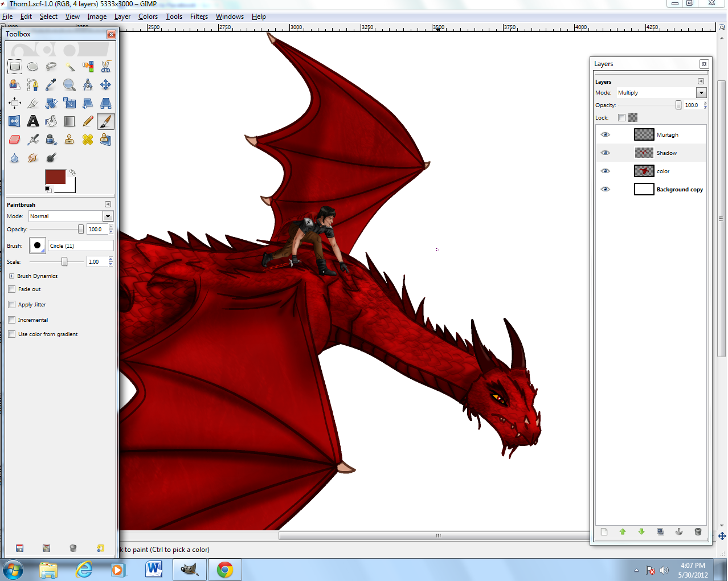The height and width of the screenshot is (581, 728).
Task: Open the Layers tab configuration menu arrow
Action: coord(701,81)
